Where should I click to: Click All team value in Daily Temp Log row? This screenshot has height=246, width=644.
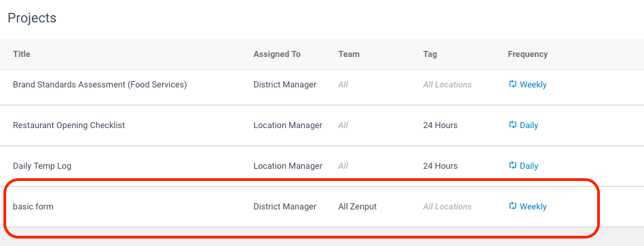343,165
